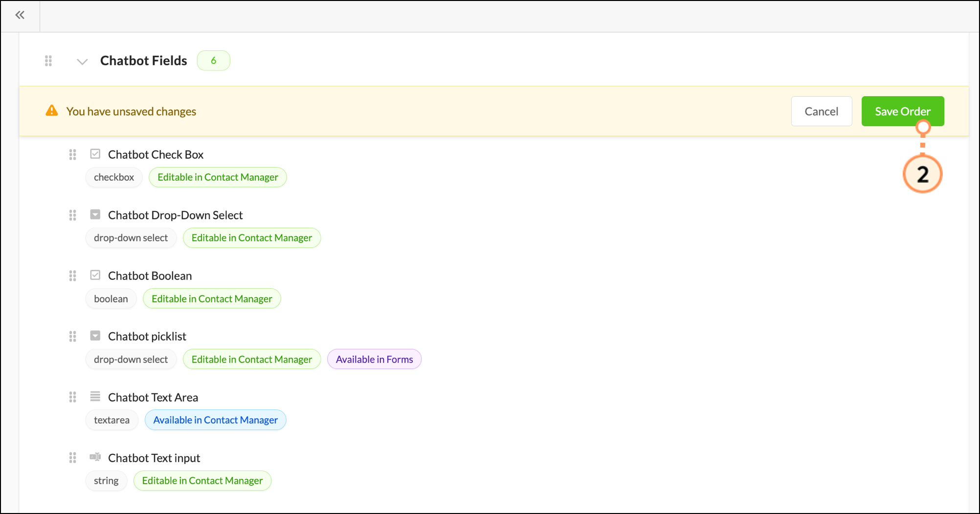Click the 'textarea' type tag
The height and width of the screenshot is (514, 980).
pyautogui.click(x=112, y=420)
